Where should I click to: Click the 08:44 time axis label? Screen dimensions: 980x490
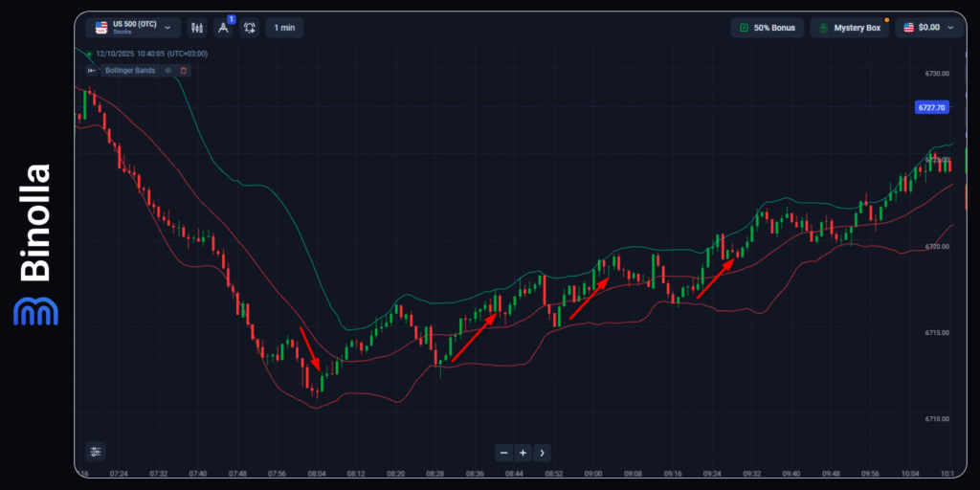514,473
